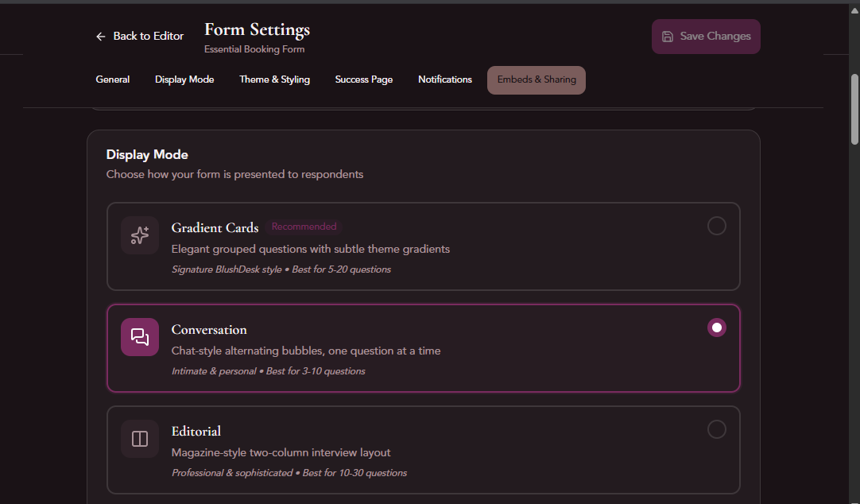Go to the Theme & Styling tab
Image resolution: width=860 pixels, height=504 pixels.
(274, 79)
